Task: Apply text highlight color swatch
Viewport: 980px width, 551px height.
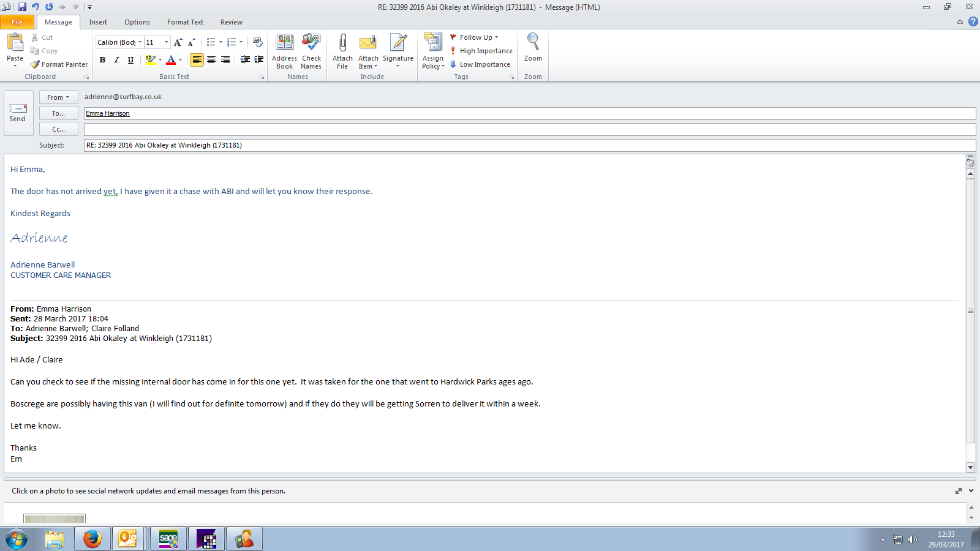Action: [150, 60]
